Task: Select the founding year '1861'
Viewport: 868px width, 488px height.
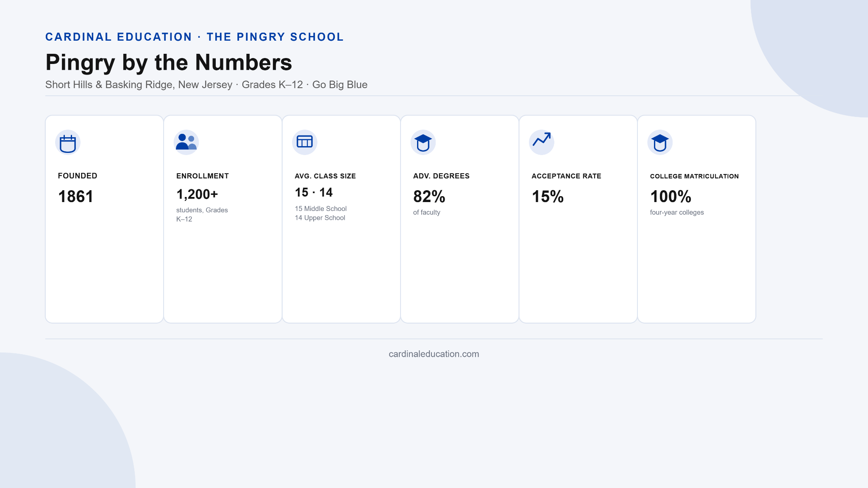Action: (x=75, y=197)
